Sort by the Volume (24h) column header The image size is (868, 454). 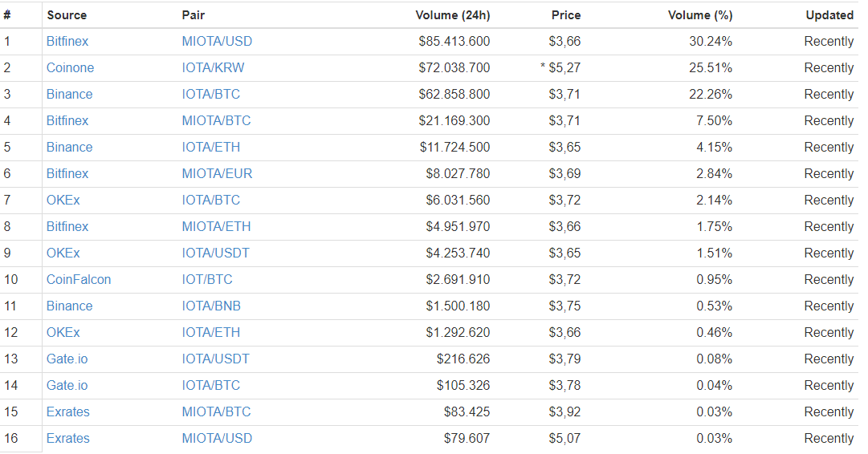coord(452,15)
